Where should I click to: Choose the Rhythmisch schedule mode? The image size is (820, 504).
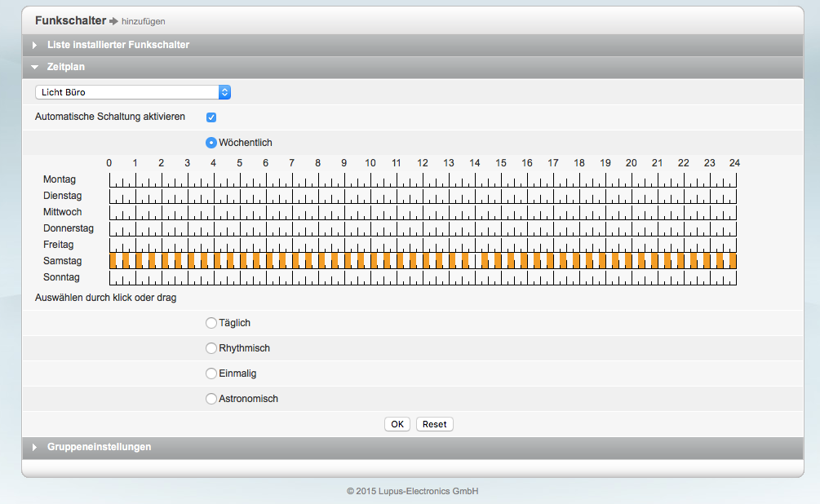(x=211, y=348)
